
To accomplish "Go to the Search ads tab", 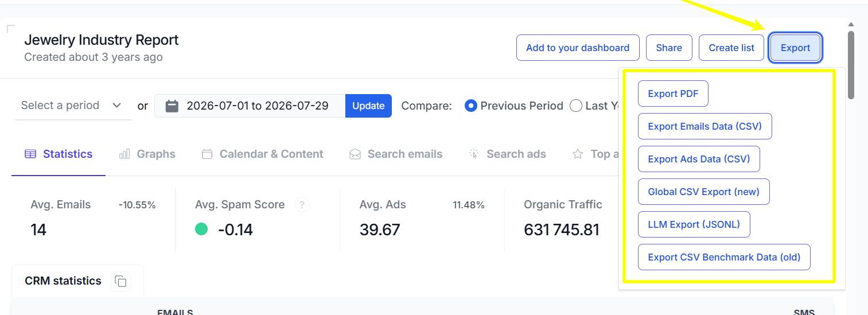I will (507, 154).
